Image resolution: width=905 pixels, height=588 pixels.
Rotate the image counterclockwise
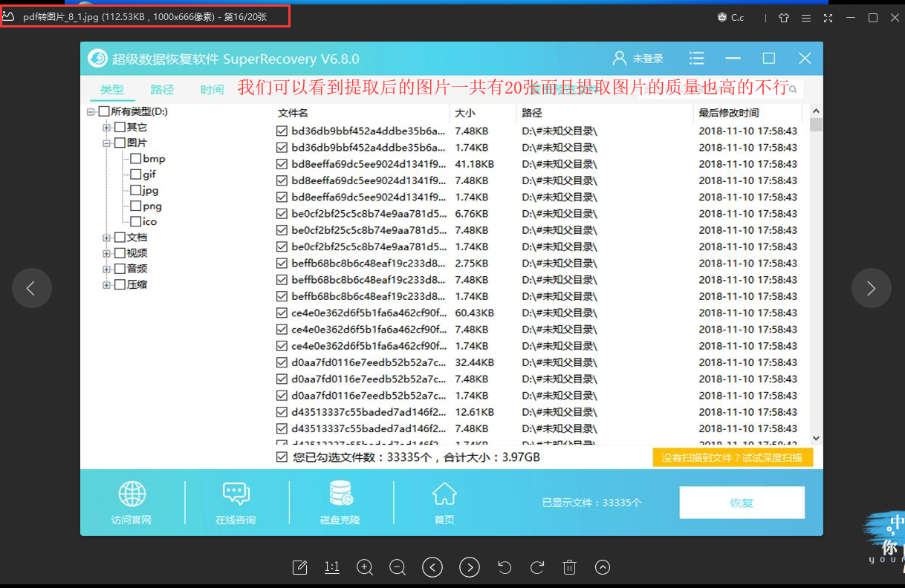tap(505, 568)
